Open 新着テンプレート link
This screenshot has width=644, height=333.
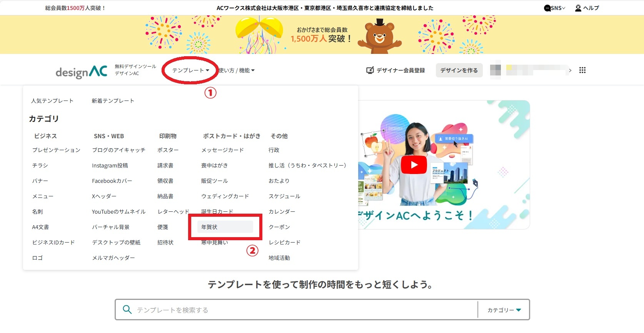[113, 101]
